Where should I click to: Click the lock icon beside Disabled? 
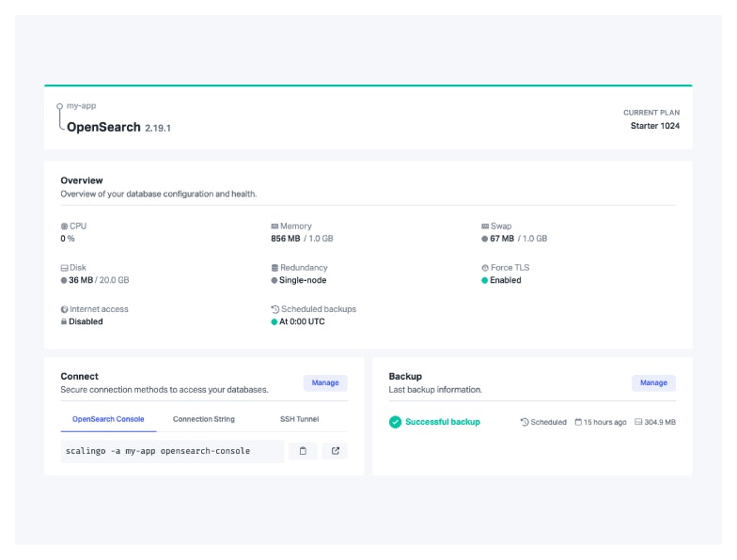coord(64,321)
